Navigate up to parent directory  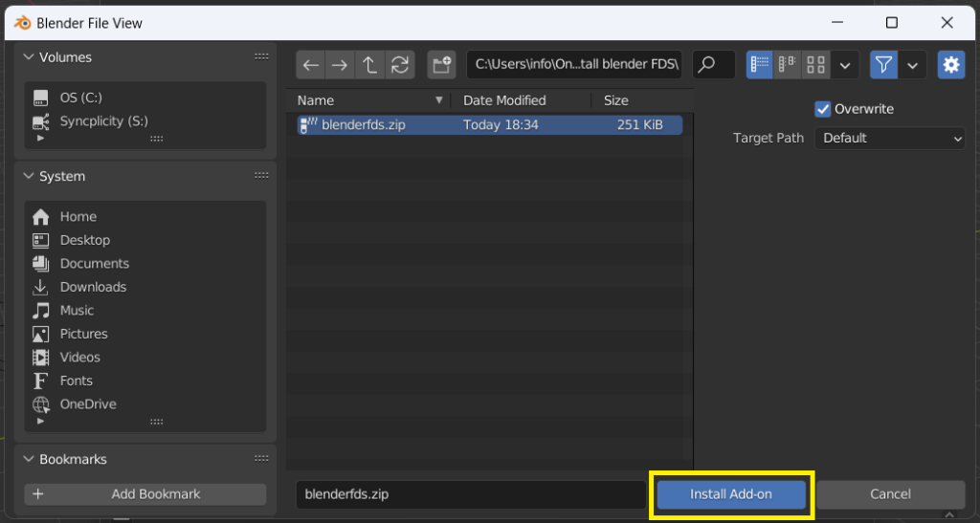pyautogui.click(x=369, y=65)
